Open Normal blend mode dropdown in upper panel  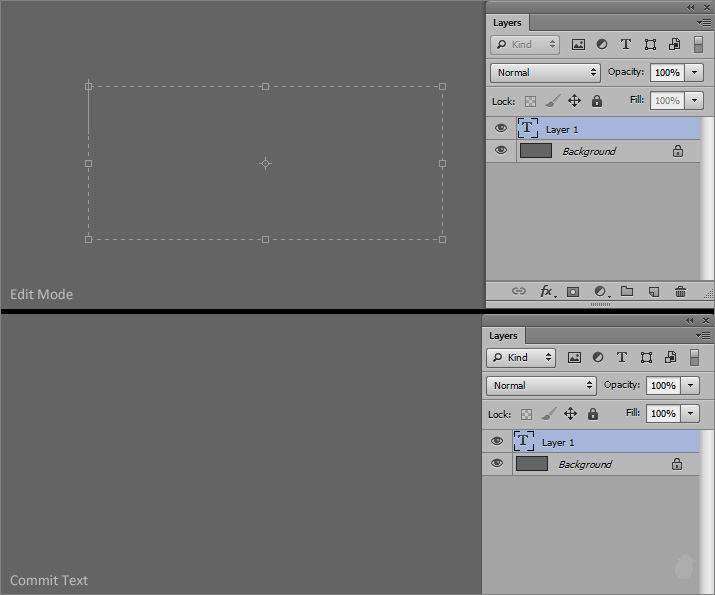coord(545,73)
